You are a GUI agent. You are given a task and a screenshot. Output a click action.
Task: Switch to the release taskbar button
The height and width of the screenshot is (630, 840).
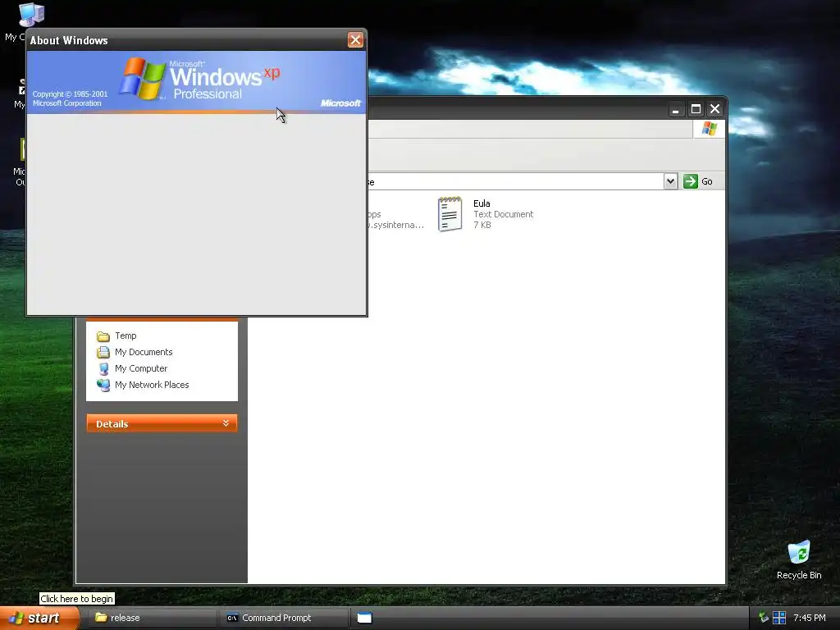[x=152, y=618]
